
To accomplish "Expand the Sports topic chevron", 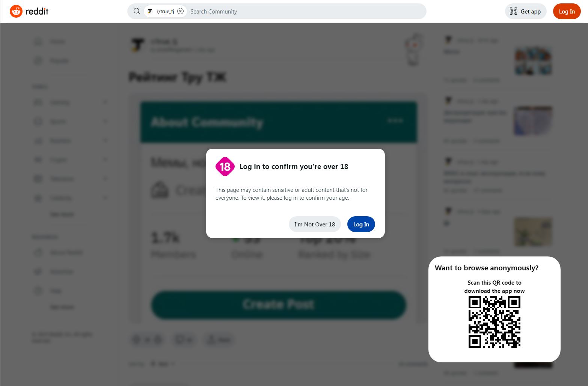I will (105, 121).
